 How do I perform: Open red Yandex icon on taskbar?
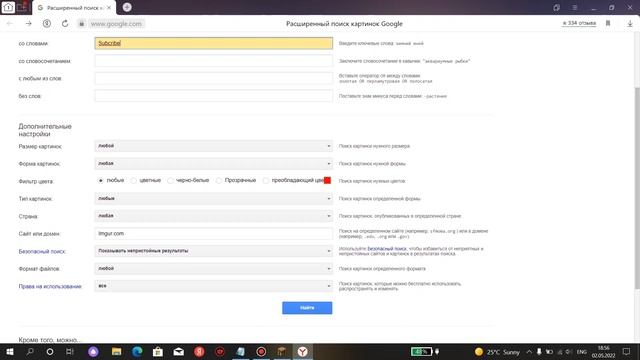tap(199, 351)
